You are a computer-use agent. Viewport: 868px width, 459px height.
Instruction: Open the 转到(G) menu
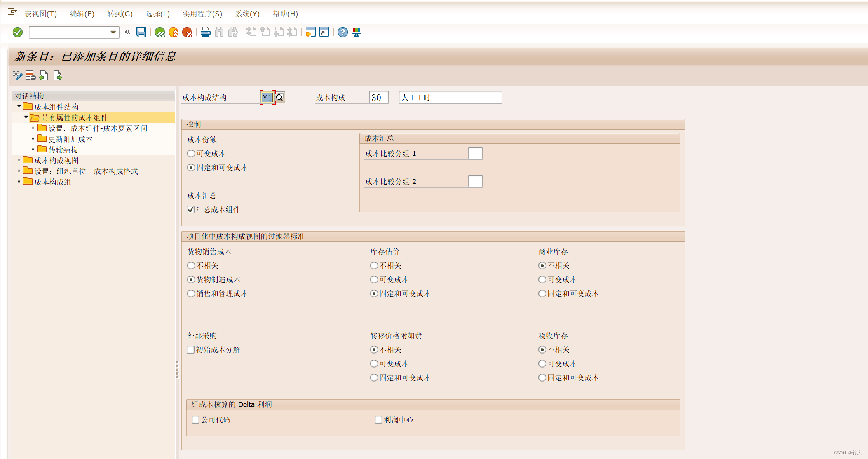120,14
